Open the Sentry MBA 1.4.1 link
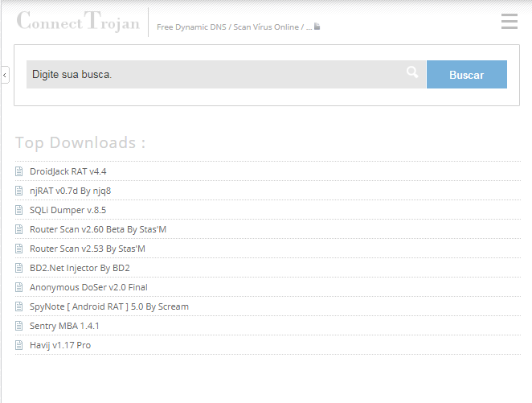This screenshot has width=532, height=403. click(64, 326)
